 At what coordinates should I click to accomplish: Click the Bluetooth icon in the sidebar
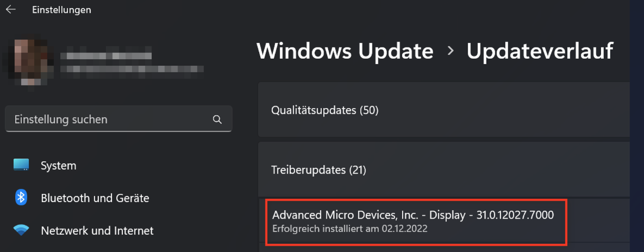pos(21,198)
